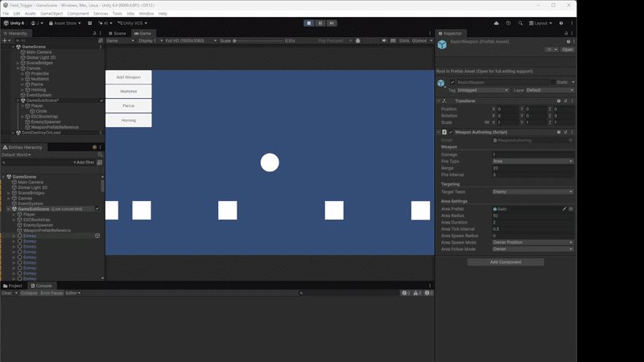Advance one frame with the Step button
Viewport: 644px width, 362px height.
pyautogui.click(x=332, y=23)
